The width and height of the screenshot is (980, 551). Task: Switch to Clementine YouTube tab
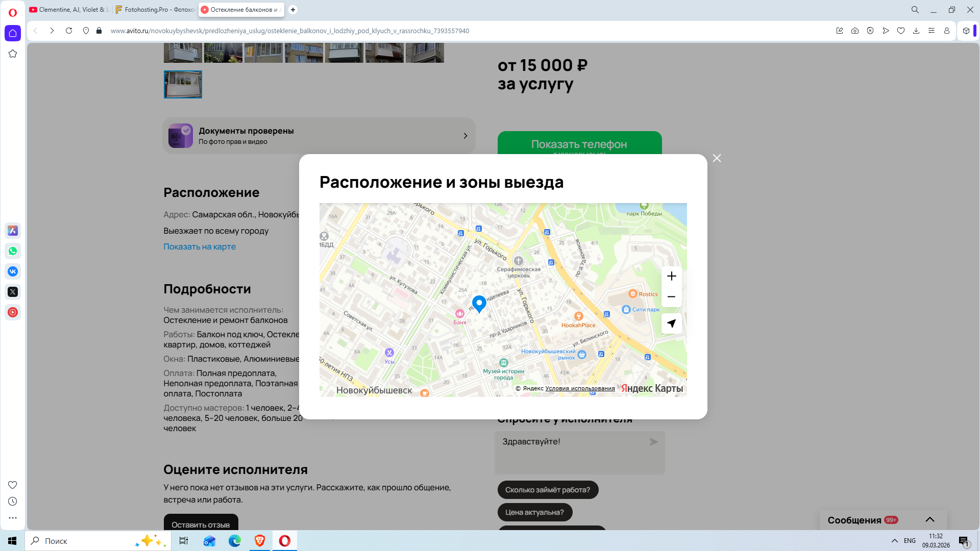(x=69, y=10)
